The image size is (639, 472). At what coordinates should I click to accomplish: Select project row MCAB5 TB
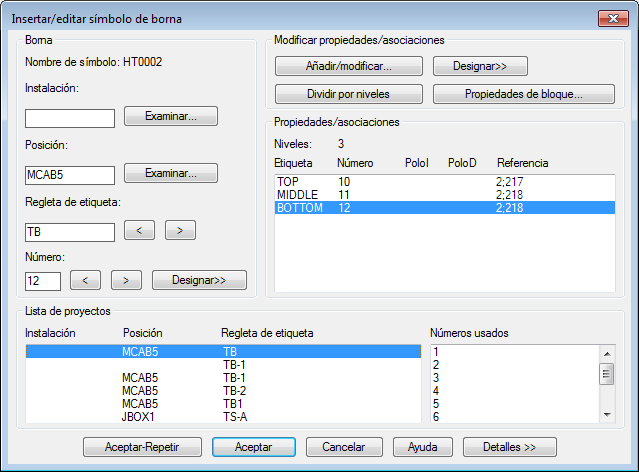pos(223,351)
